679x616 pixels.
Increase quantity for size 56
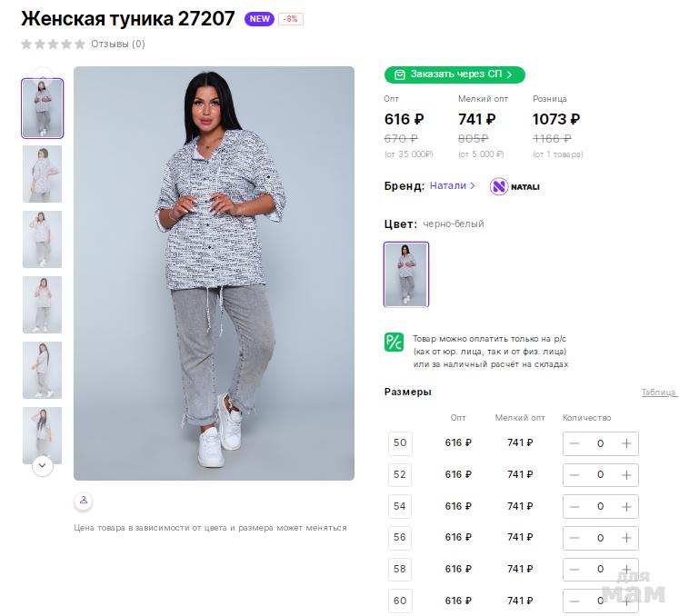point(626,538)
